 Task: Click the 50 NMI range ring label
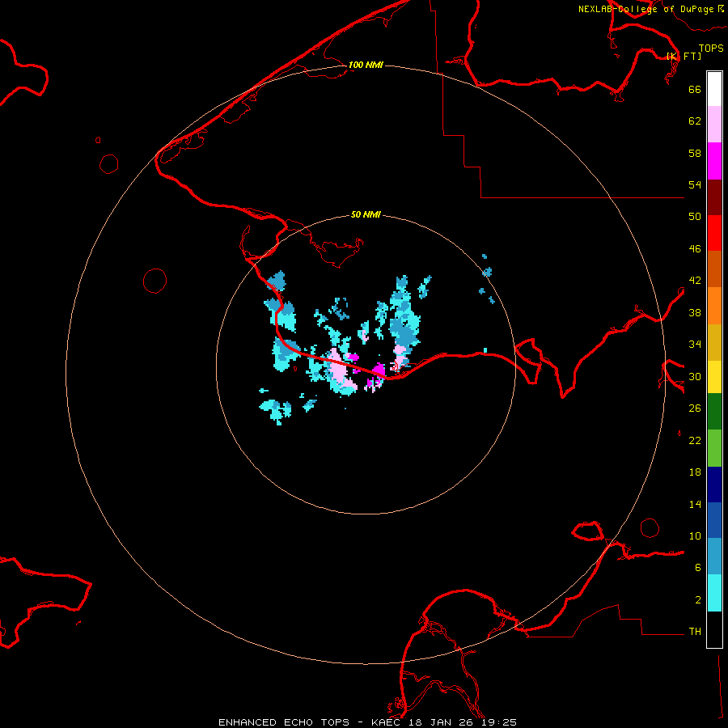pos(366,214)
